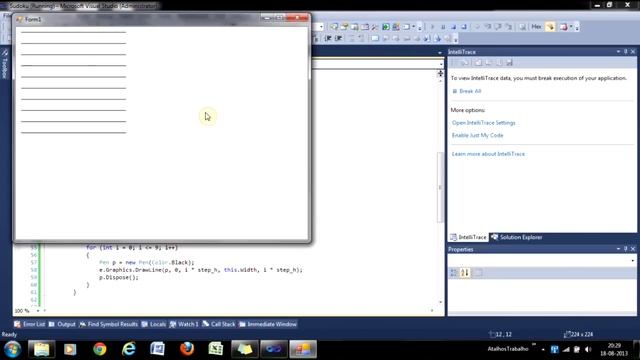Viewport: 640px width, 360px height.
Task: Switch to Visual Studio on the taskbar
Action: coord(274,349)
